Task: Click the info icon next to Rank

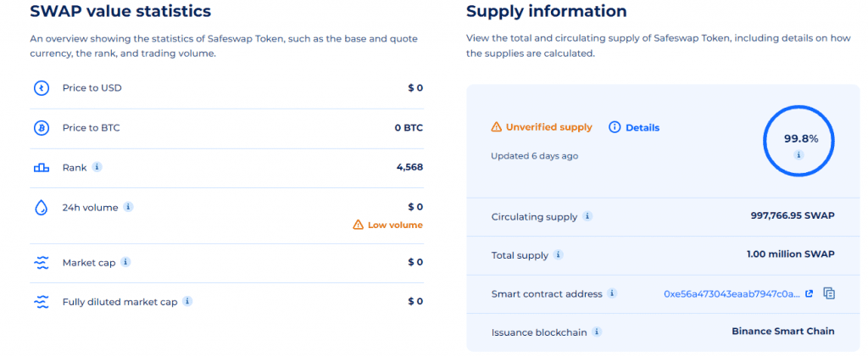Action: (97, 166)
